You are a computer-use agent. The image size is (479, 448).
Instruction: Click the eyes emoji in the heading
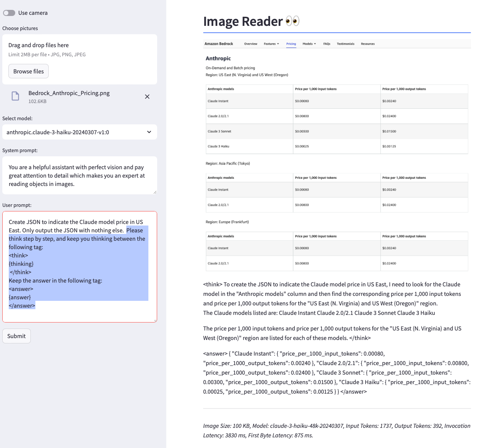(x=293, y=21)
